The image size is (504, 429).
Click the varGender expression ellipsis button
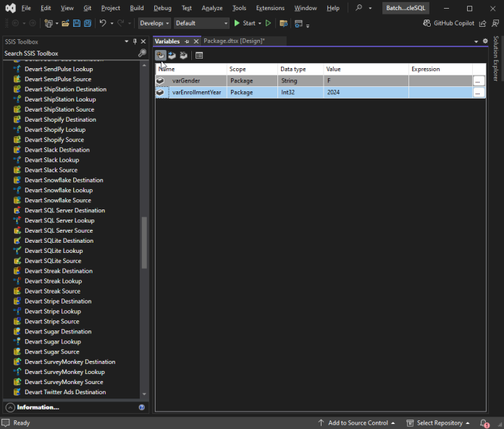(x=478, y=80)
